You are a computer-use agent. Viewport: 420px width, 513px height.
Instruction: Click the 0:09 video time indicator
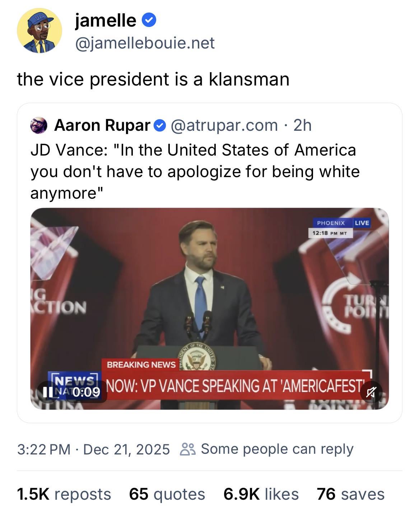point(86,392)
